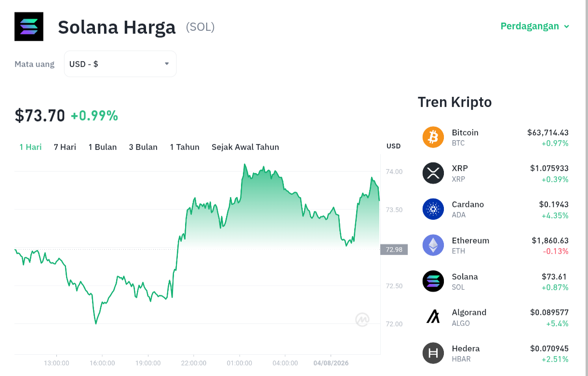The height and width of the screenshot is (376, 588).
Task: Click the Solana SOL icon in Tren Kripto
Action: pos(433,281)
